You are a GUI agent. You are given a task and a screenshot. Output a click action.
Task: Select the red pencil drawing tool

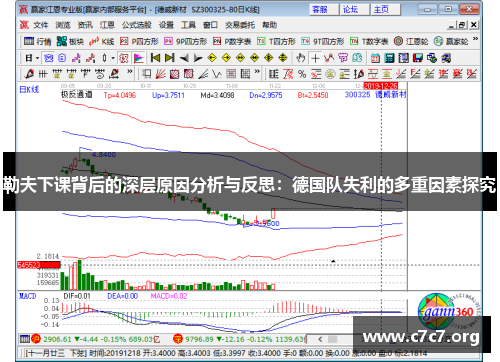(x=29, y=74)
